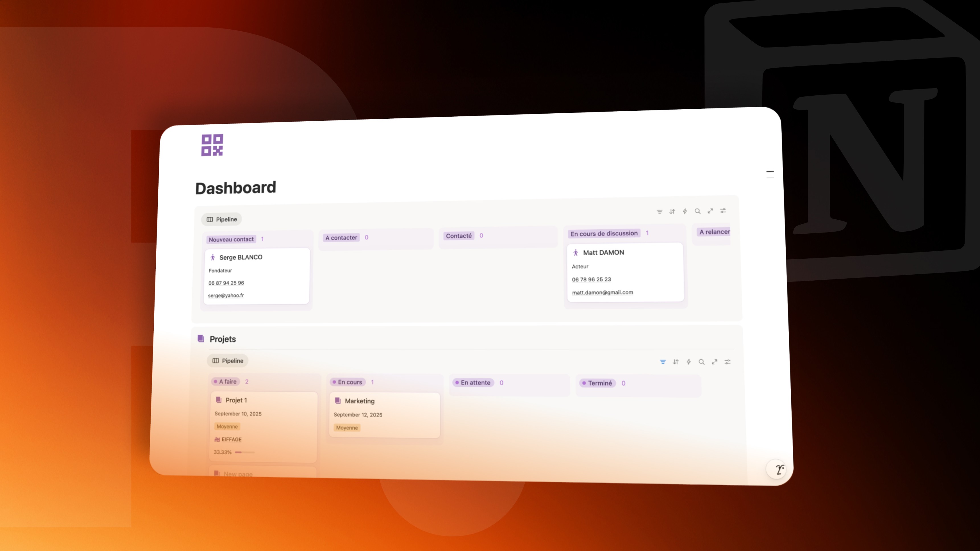The image size is (980, 551).
Task: Open automations lightning icon in the contacts Pipeline toolbar
Action: point(685,211)
